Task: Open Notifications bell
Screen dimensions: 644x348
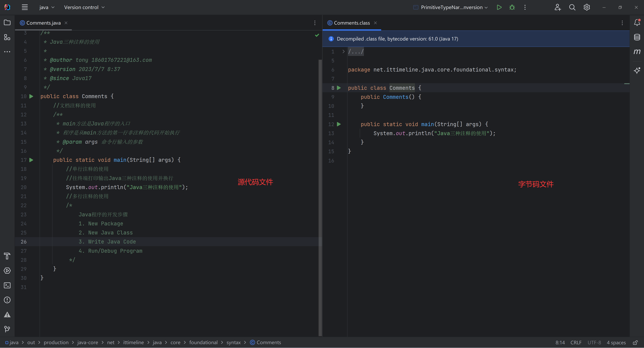Action: coord(637,22)
